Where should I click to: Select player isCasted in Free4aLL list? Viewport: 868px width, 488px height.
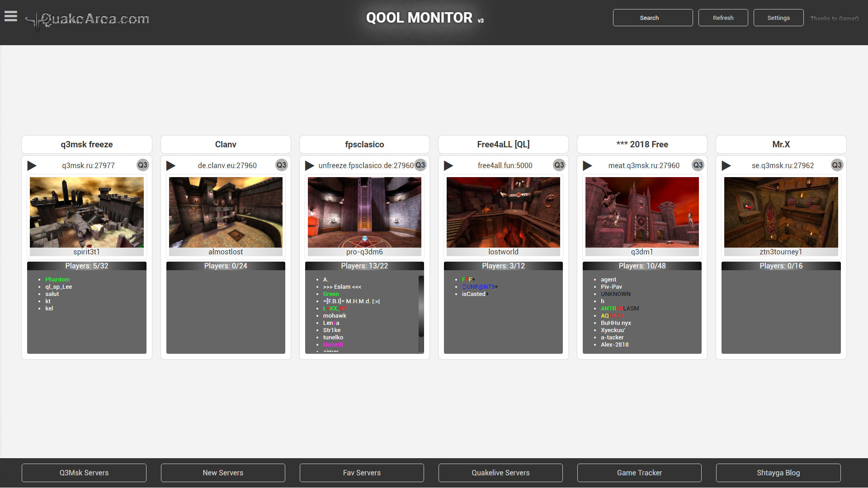tap(475, 294)
